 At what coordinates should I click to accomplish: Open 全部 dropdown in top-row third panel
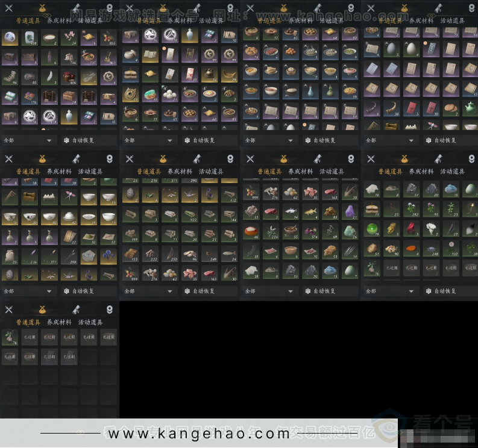[x=269, y=140]
